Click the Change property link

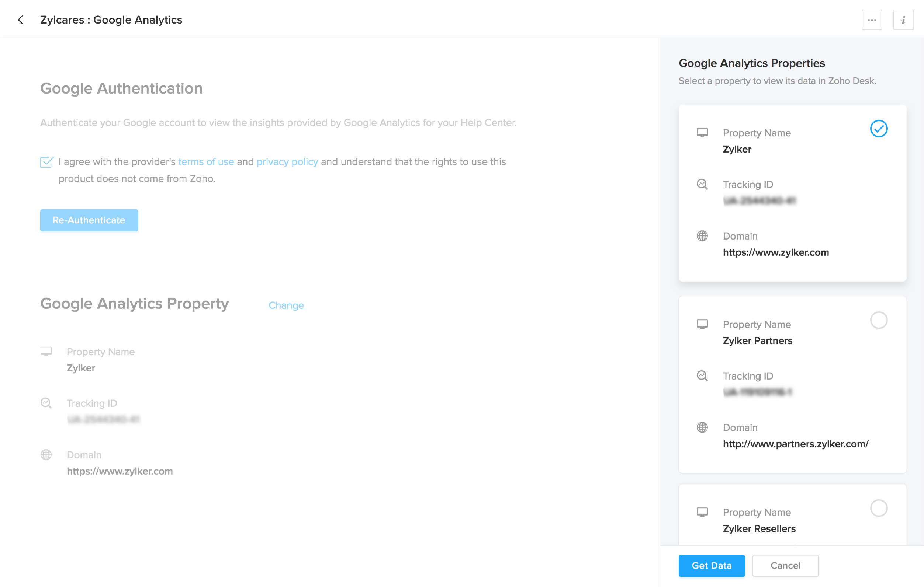(x=286, y=305)
